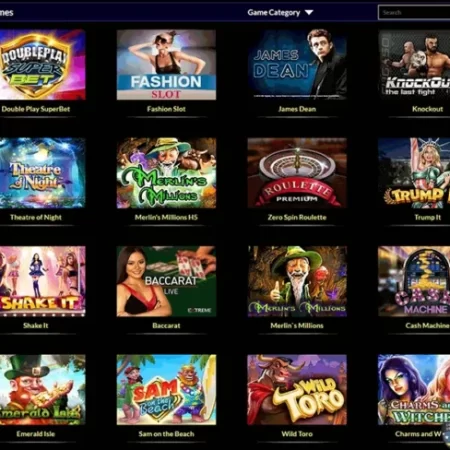Launch the Baccarat Live game image
Screen dimensions: 450x450
[x=166, y=281]
